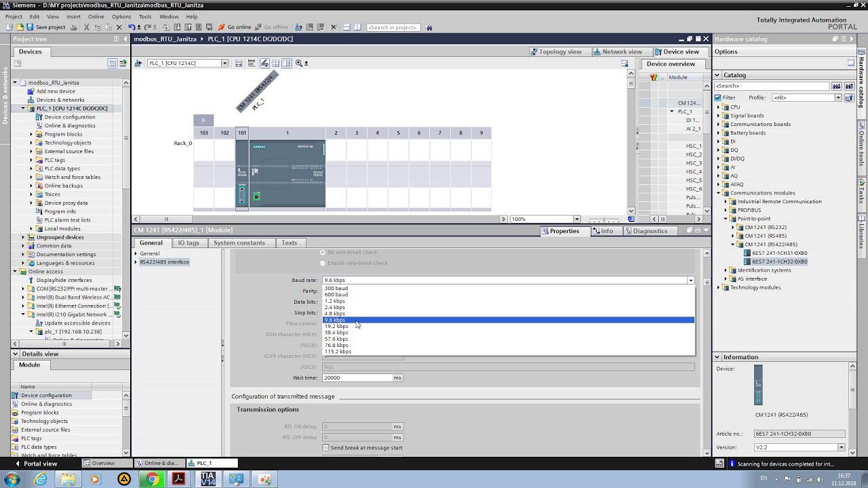Open the Version V2.2 dropdown
The height and width of the screenshot is (488, 868).
pos(842,447)
